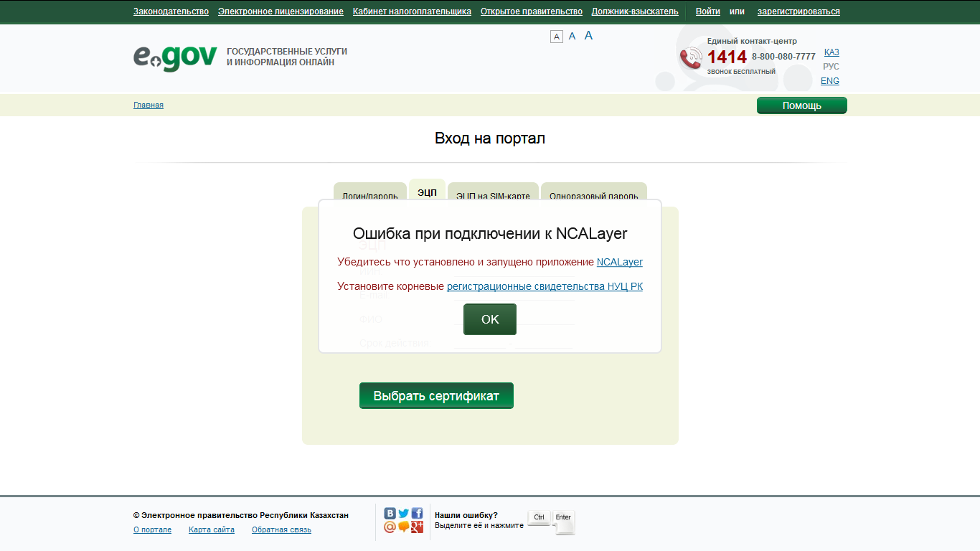Click Выбрать сертификат button
This screenshot has width=980, height=551.
point(436,396)
